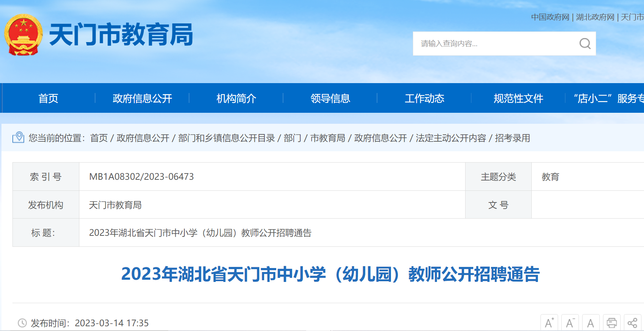Open the 天门市 link at top right
The image size is (644, 331).
pos(632,17)
